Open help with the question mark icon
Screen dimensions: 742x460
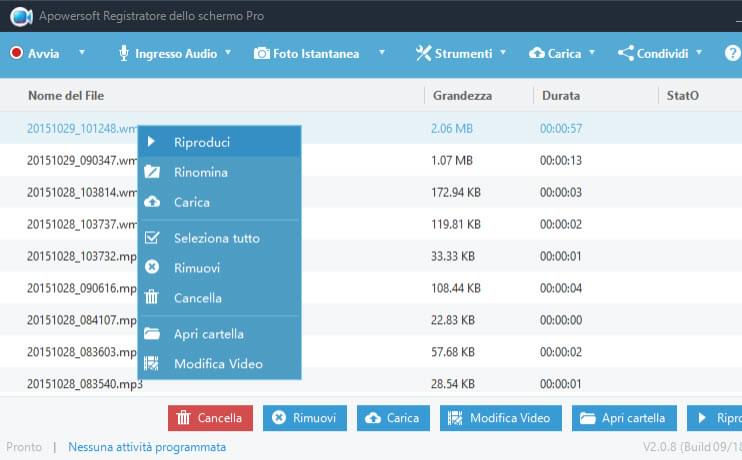click(732, 53)
